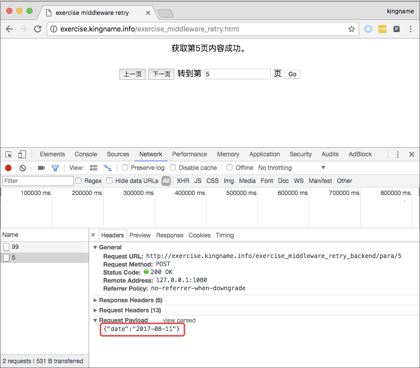This screenshot has width=420, height=368.
Task: Go back with the browser back arrow
Action: click(9, 29)
